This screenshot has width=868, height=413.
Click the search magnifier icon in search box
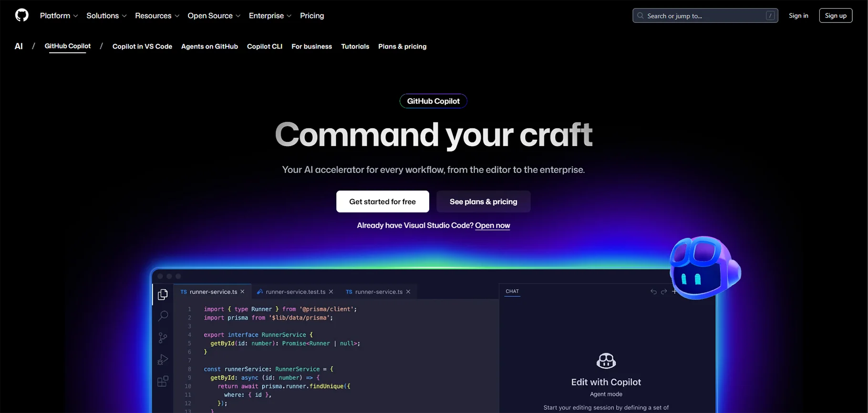[641, 16]
